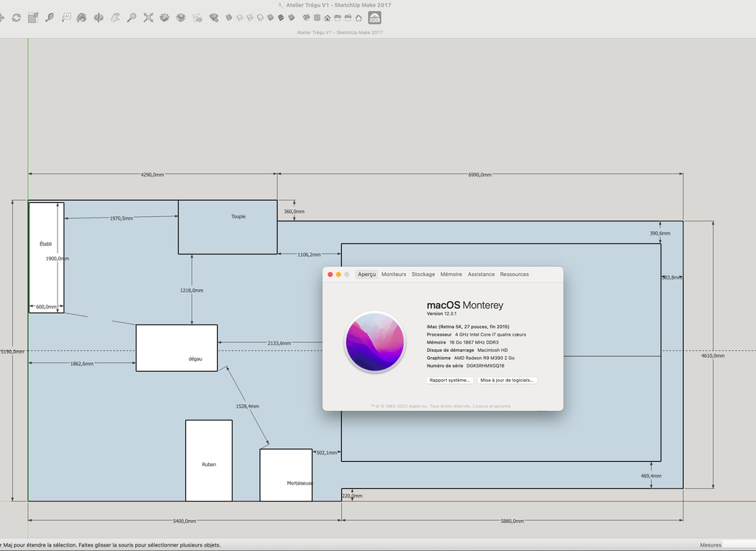Select the dégau label
This screenshot has height=551, width=756.
pyautogui.click(x=195, y=358)
